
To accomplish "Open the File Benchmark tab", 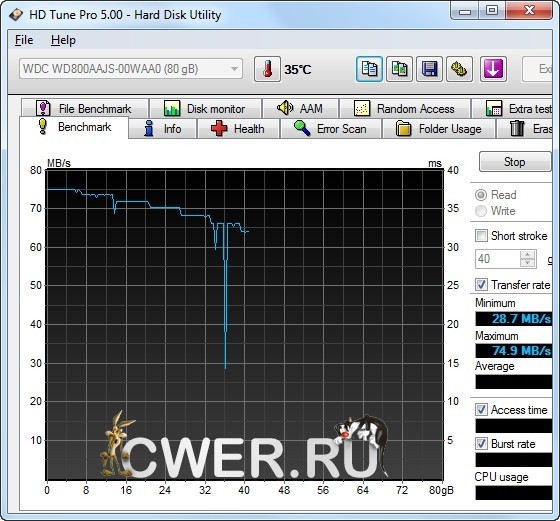I will (x=85, y=108).
